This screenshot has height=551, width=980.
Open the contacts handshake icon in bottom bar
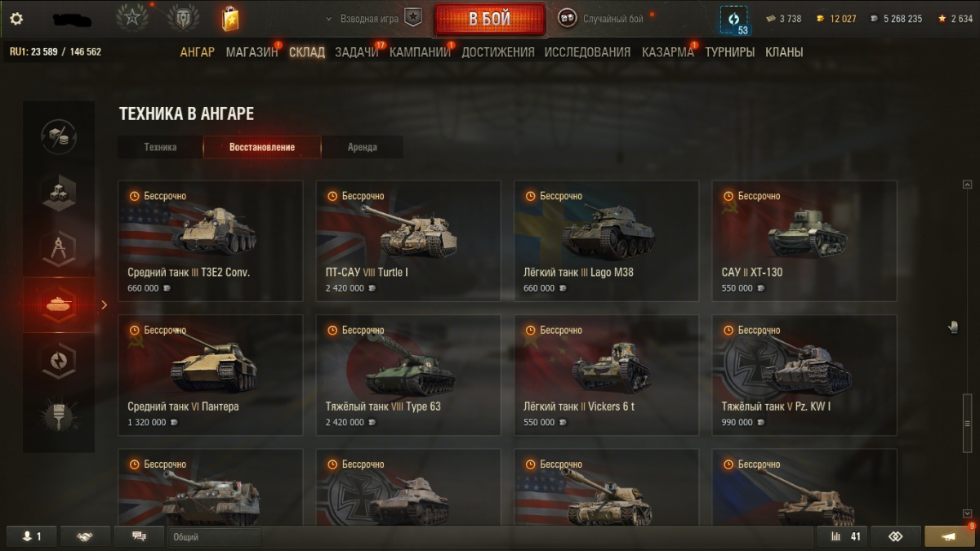coord(85,536)
